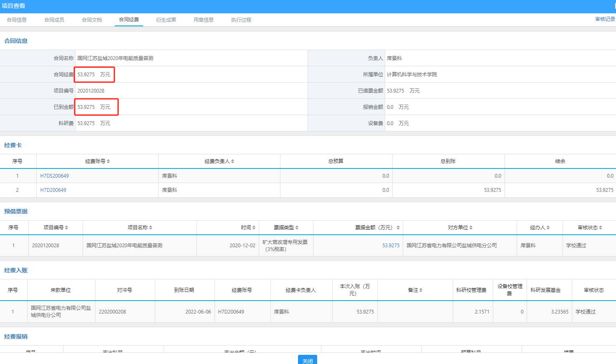The height and width of the screenshot is (364, 616).
Task: Sort 经费入账 by 备注 arrows
Action: pyautogui.click(x=421, y=290)
